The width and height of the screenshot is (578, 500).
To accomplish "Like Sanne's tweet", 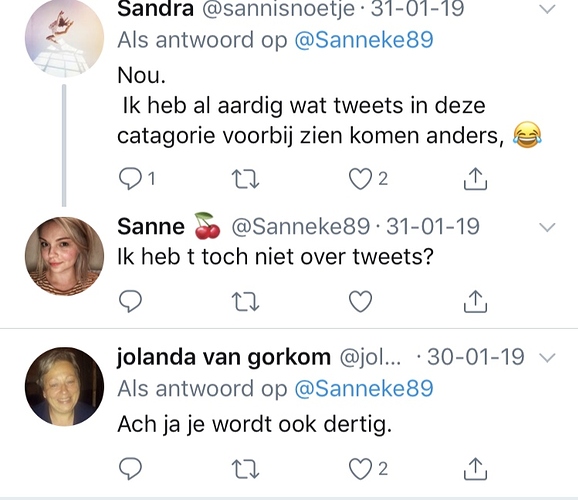I will coord(360,302).
